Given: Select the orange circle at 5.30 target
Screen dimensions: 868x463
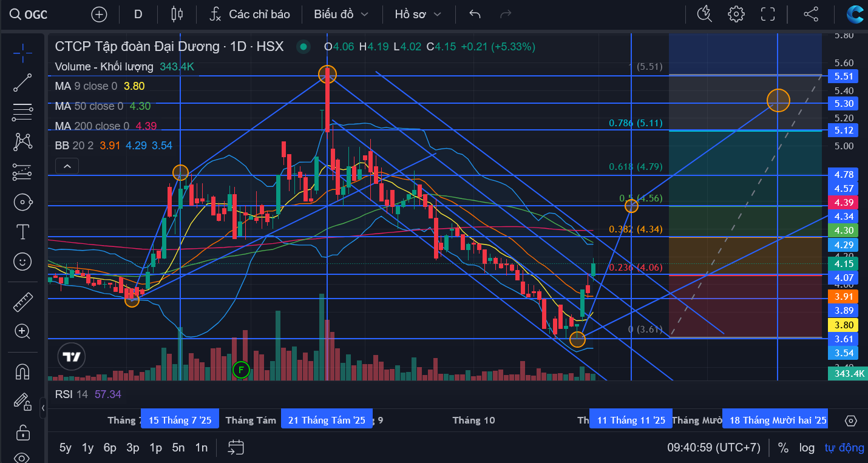Looking at the screenshot, I should (778, 100).
